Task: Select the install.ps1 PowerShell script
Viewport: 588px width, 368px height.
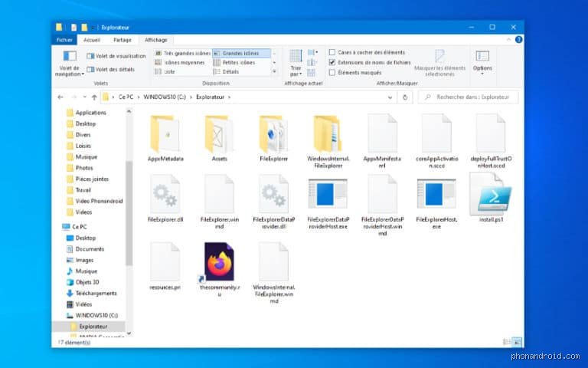Action: point(491,198)
